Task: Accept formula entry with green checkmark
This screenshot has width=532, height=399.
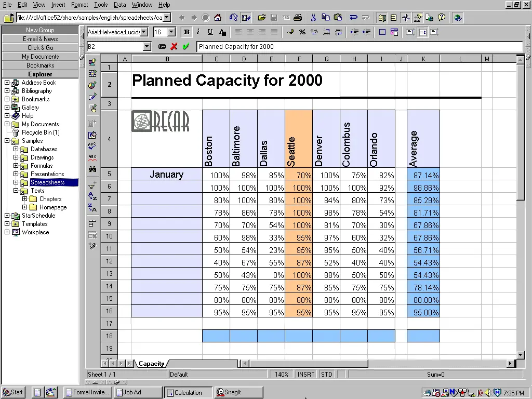Action: [x=186, y=47]
